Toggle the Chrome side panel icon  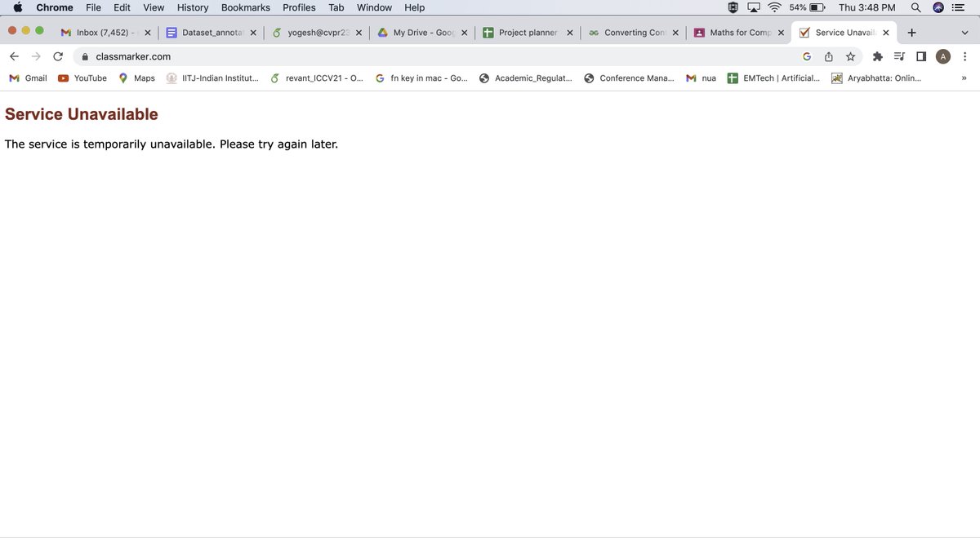point(921,56)
